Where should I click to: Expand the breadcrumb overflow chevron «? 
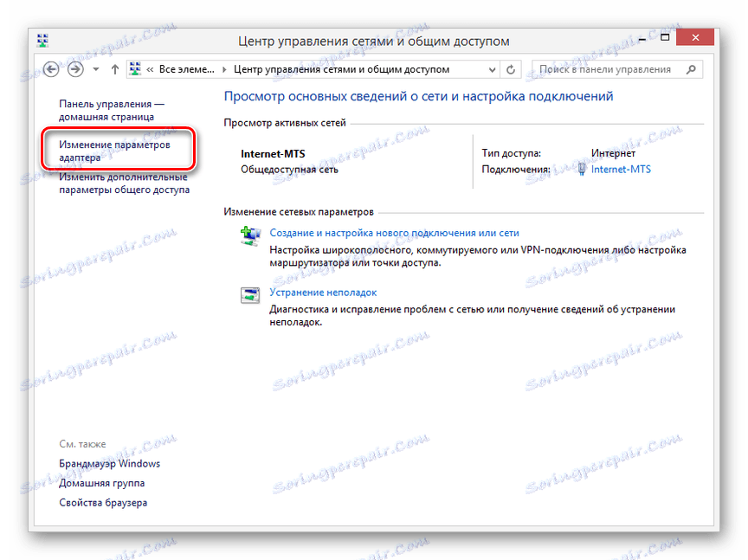[x=150, y=69]
